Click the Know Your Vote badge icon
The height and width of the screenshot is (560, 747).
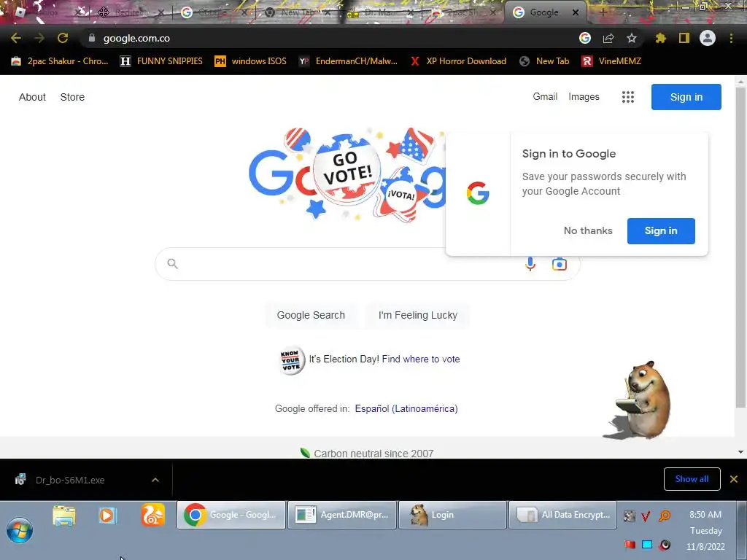click(x=291, y=360)
